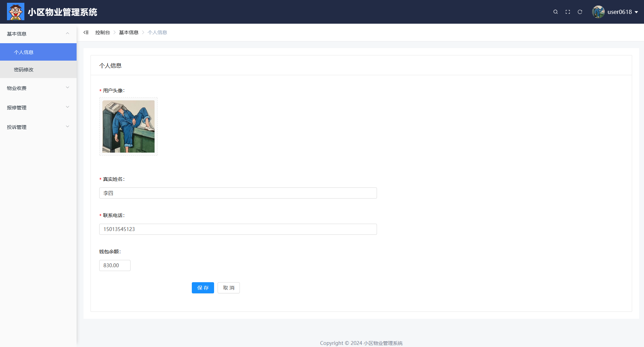Collapse the sidebar using the fold icon
Screen dimensions: 644x347
pyautogui.click(x=86, y=32)
